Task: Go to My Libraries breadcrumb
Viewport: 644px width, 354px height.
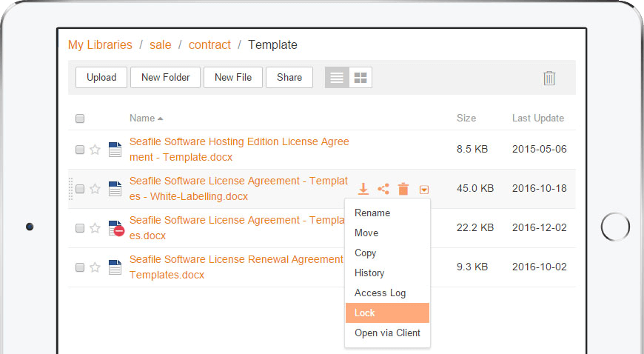Action: 100,44
